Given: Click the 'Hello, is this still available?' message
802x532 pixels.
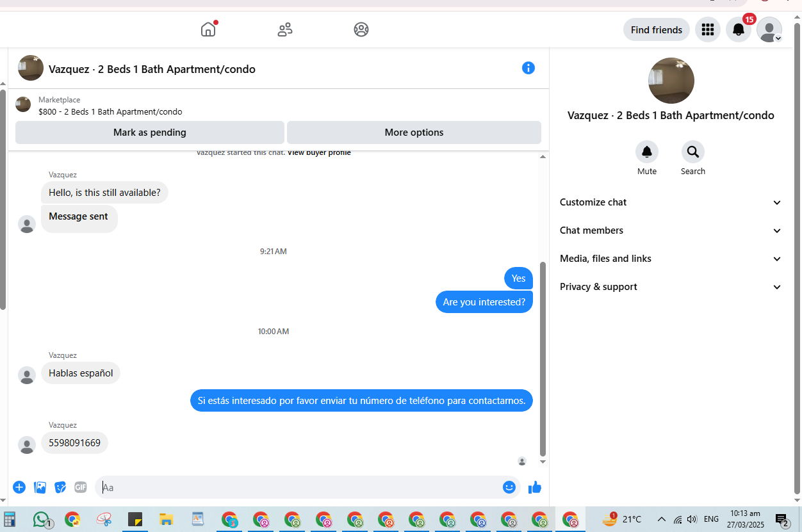Looking at the screenshot, I should click(x=104, y=192).
